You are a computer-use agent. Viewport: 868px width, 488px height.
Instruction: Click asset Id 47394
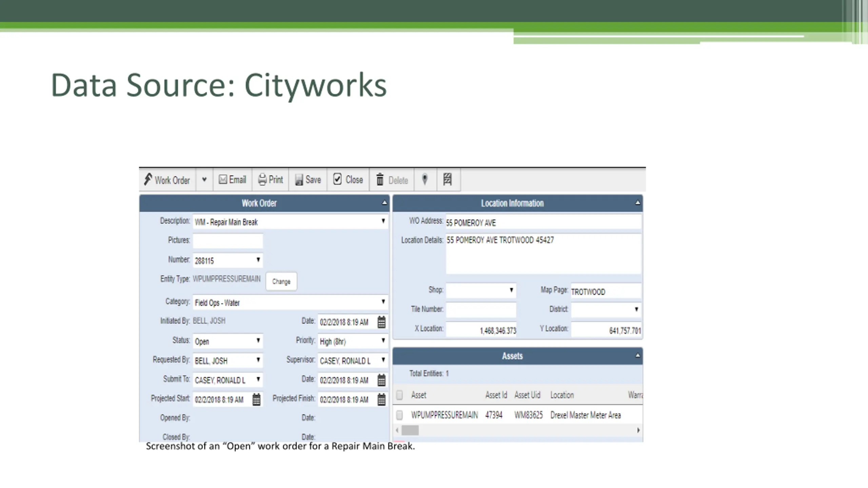(494, 415)
